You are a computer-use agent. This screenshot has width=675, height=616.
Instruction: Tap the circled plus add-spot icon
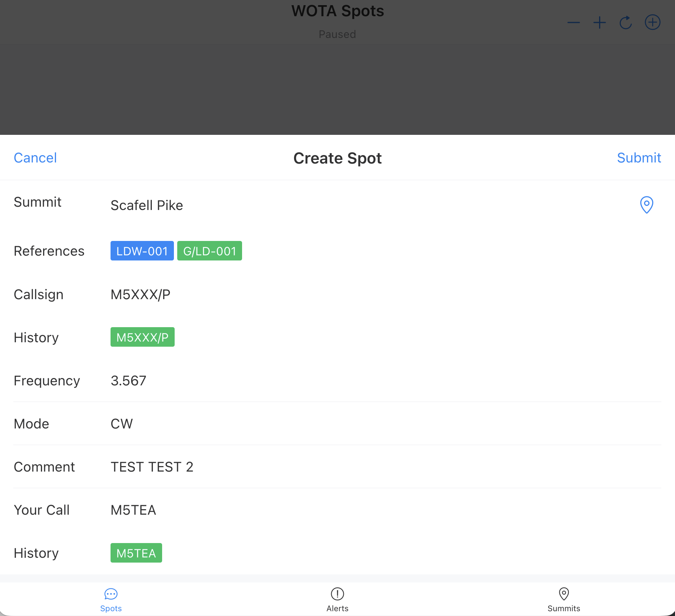tap(652, 23)
